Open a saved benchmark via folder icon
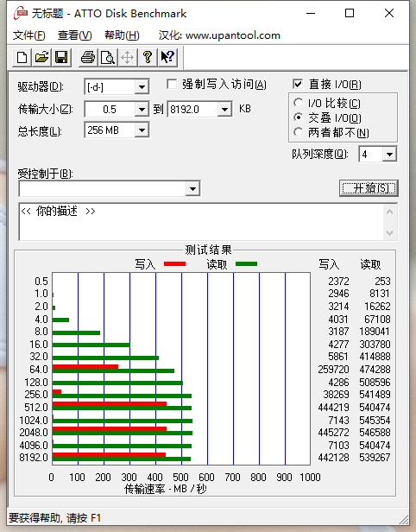Image resolution: width=416 pixels, height=532 pixels. tap(41, 57)
